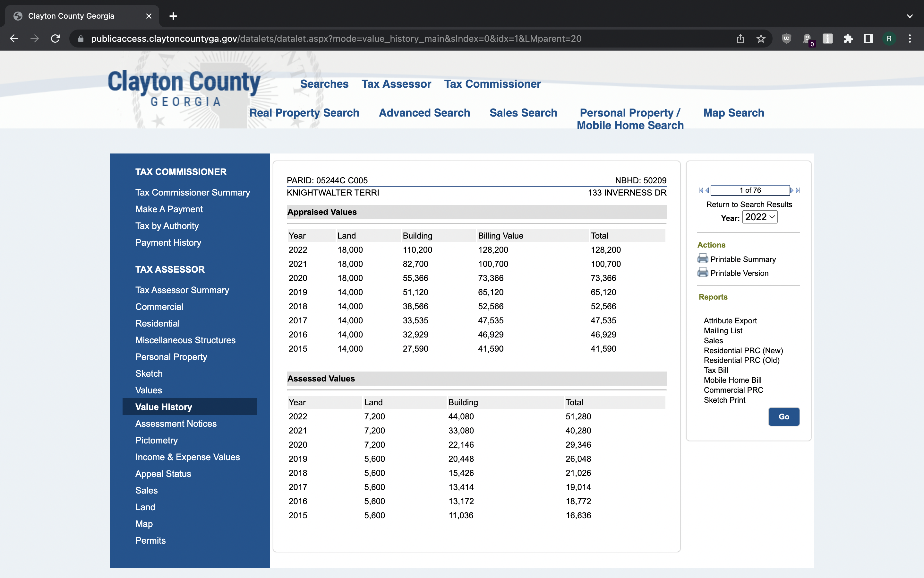The height and width of the screenshot is (578, 924).
Task: Open the Tax Commissioner top menu
Action: coord(492,84)
